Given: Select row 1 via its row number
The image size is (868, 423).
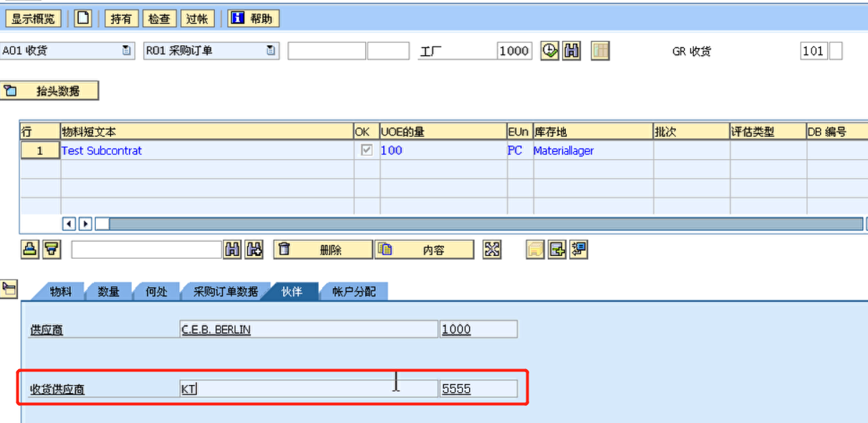Looking at the screenshot, I should [39, 151].
